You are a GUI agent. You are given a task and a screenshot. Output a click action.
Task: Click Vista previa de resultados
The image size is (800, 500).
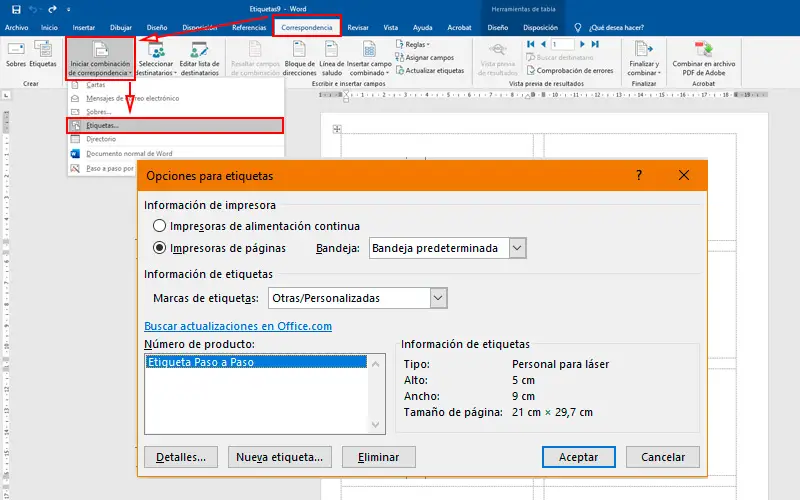(x=497, y=59)
